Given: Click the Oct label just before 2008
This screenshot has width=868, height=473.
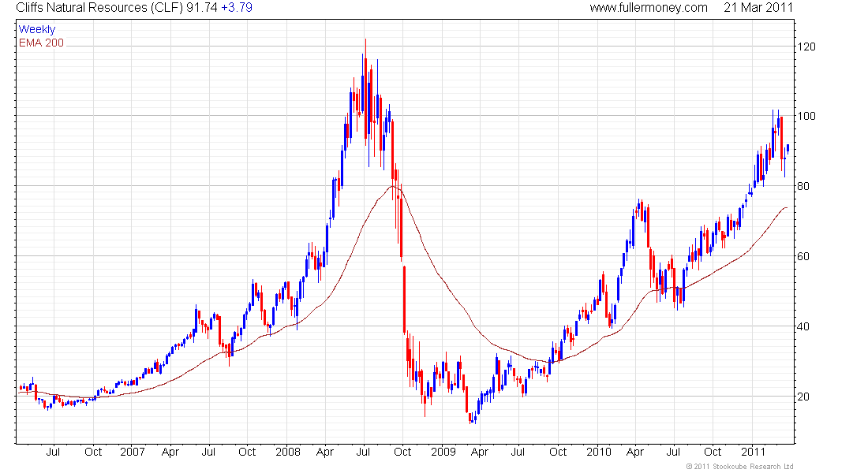Looking at the screenshot, I should (x=247, y=452).
